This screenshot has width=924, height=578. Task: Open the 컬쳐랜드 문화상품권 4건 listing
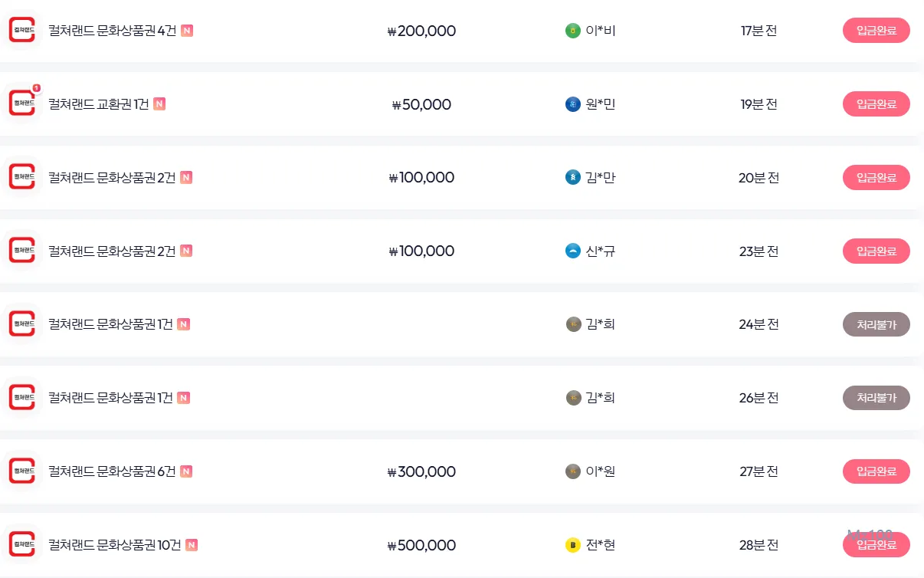click(x=112, y=31)
